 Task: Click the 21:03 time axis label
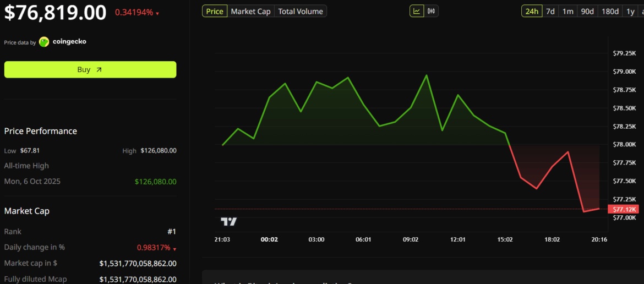(x=222, y=239)
